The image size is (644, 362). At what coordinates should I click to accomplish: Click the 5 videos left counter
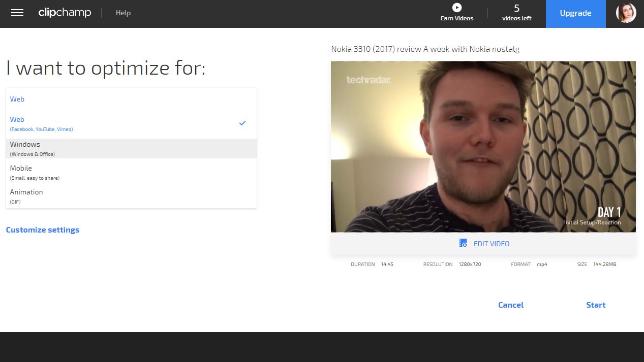coord(516,13)
